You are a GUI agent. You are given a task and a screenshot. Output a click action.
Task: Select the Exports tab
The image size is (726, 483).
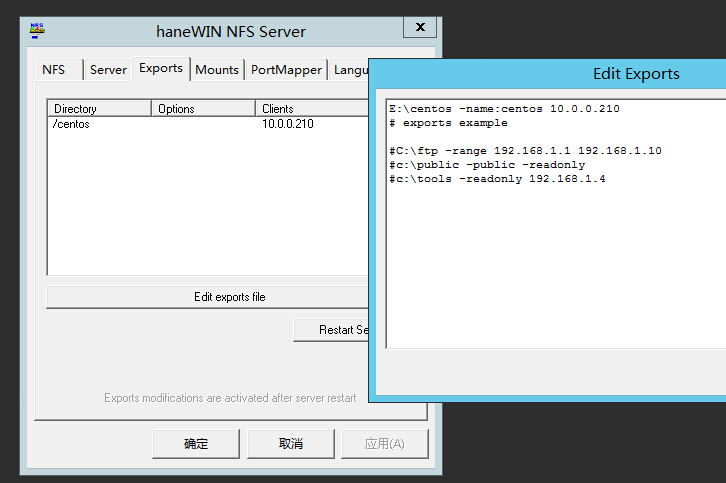click(x=160, y=68)
